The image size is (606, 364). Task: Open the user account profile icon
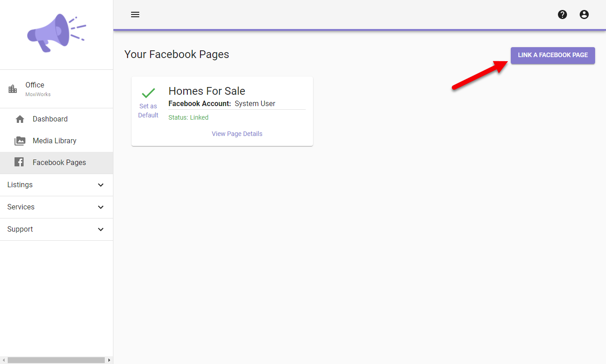(x=584, y=15)
